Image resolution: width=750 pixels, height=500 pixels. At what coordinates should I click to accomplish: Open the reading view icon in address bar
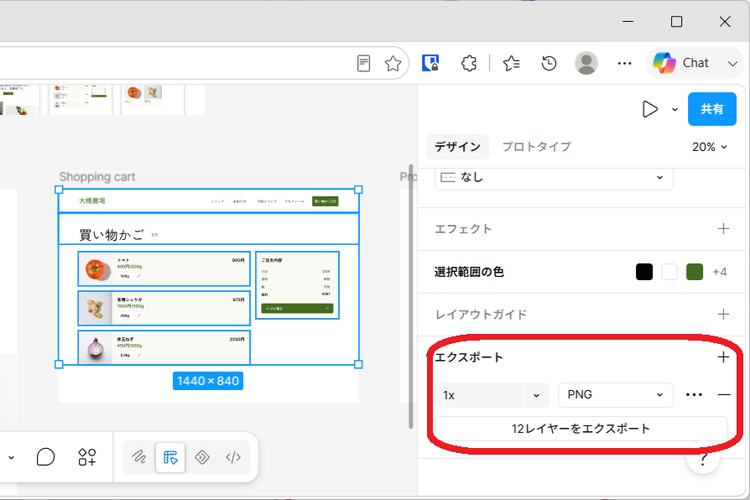364,63
